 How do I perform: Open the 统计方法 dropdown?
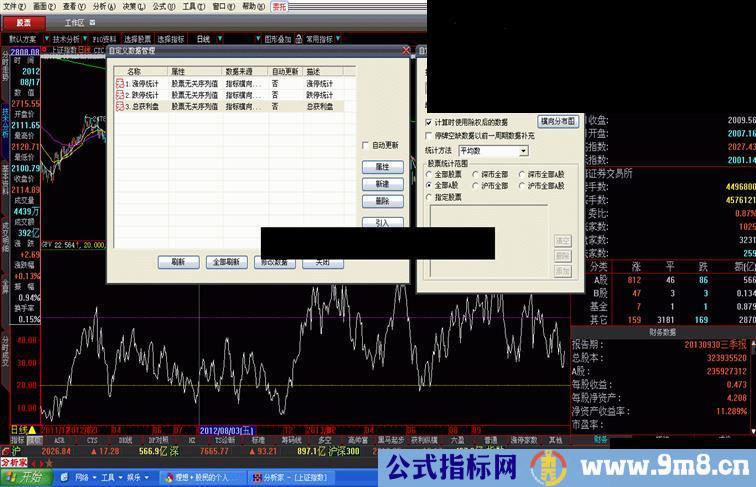pos(523,151)
